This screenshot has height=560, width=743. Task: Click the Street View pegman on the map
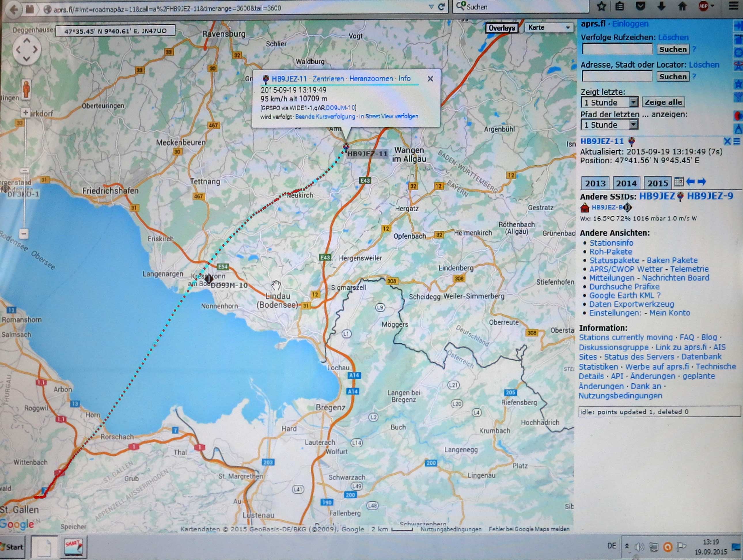point(26,90)
